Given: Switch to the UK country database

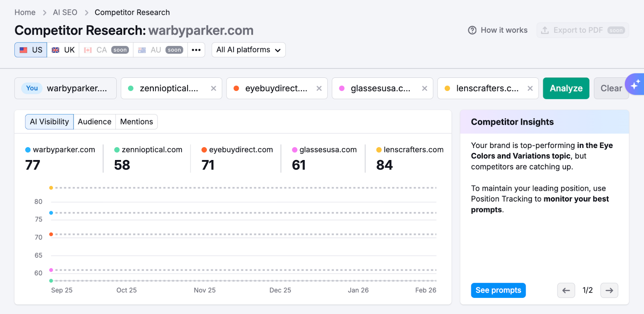Looking at the screenshot, I should 63,50.
